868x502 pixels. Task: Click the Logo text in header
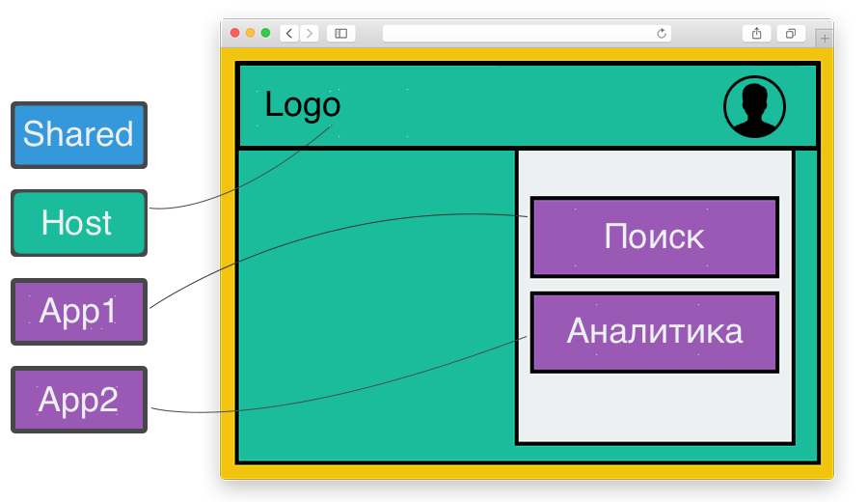click(x=302, y=104)
